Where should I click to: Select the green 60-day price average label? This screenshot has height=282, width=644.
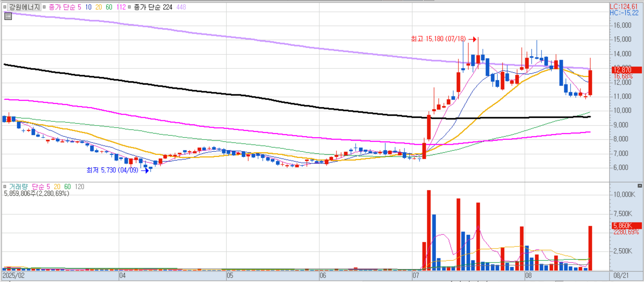pyautogui.click(x=109, y=7)
